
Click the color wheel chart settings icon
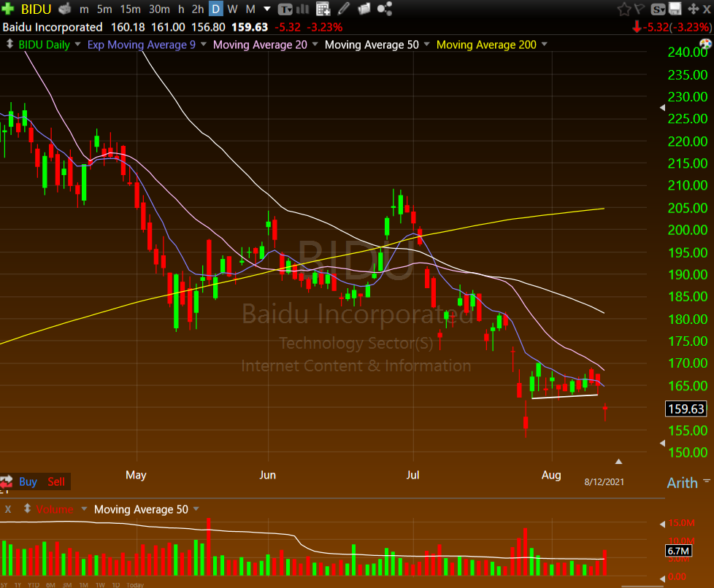tap(705, 45)
